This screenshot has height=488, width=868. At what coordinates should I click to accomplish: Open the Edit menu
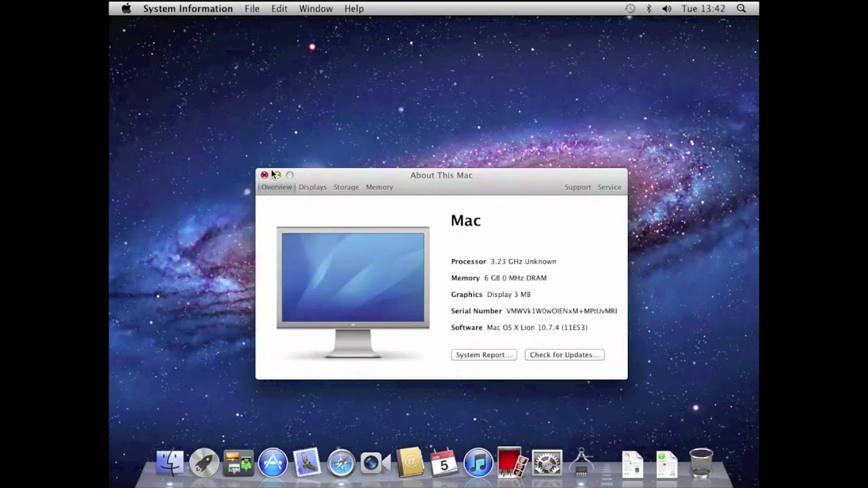(x=279, y=9)
